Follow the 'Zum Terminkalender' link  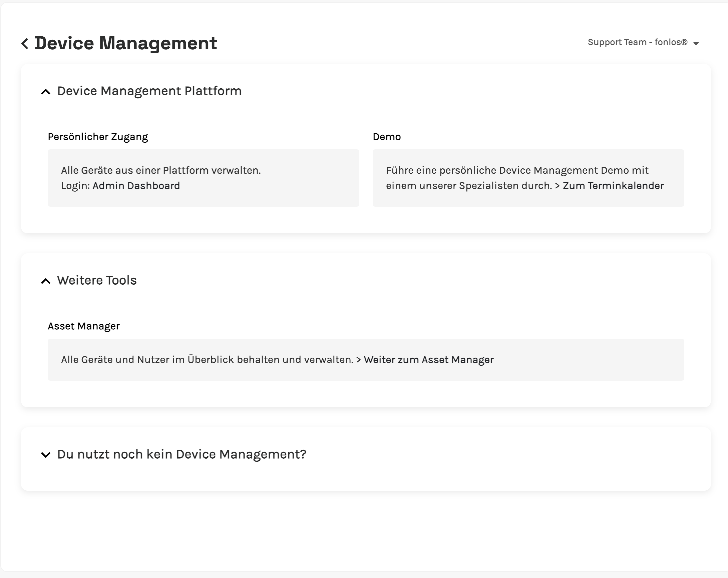[x=613, y=186]
